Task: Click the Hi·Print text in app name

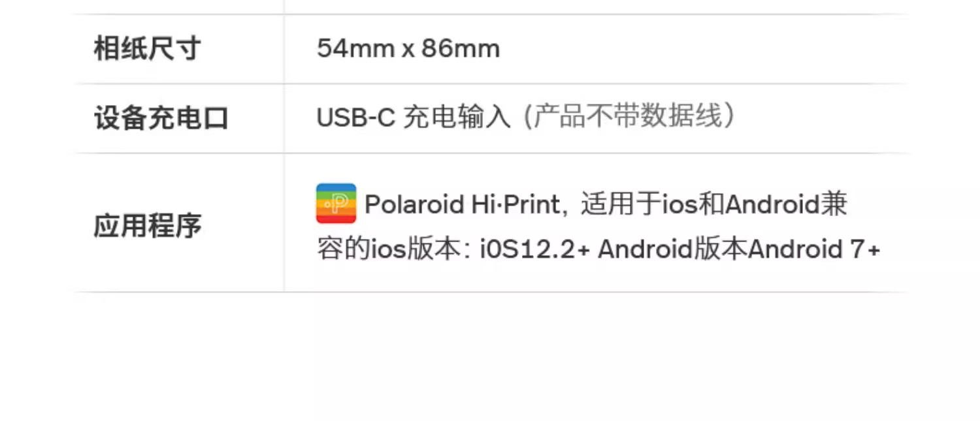Action: click(x=515, y=204)
